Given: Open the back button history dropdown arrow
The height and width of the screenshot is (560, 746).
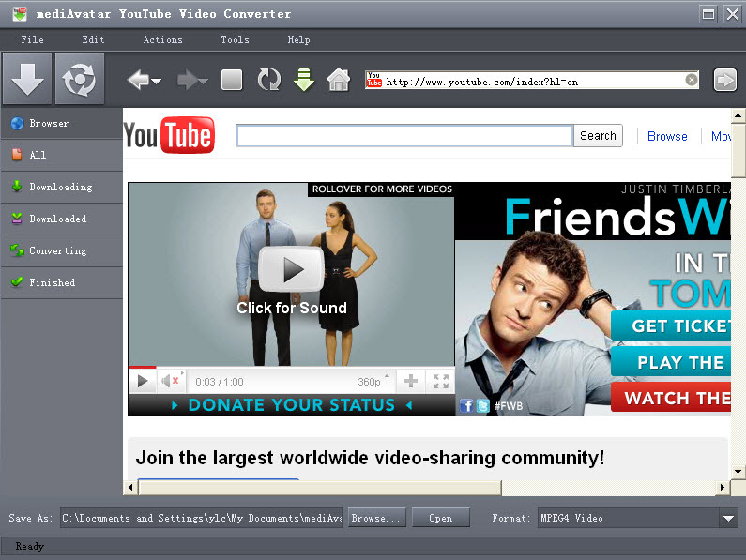Looking at the screenshot, I should tap(156, 82).
